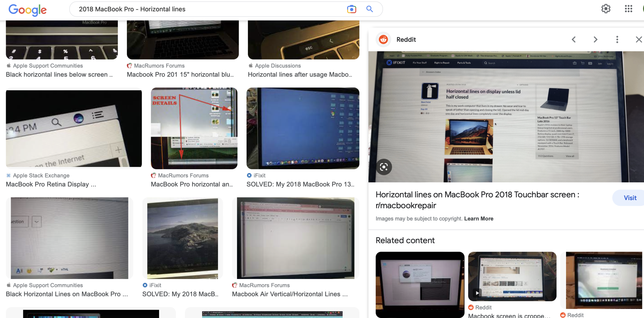Viewport: 644px width, 318px height.
Task: Click 'MacRumors Forums' label above 'Macbook Air Vertical/Horizontal'
Action: pyautogui.click(x=264, y=285)
